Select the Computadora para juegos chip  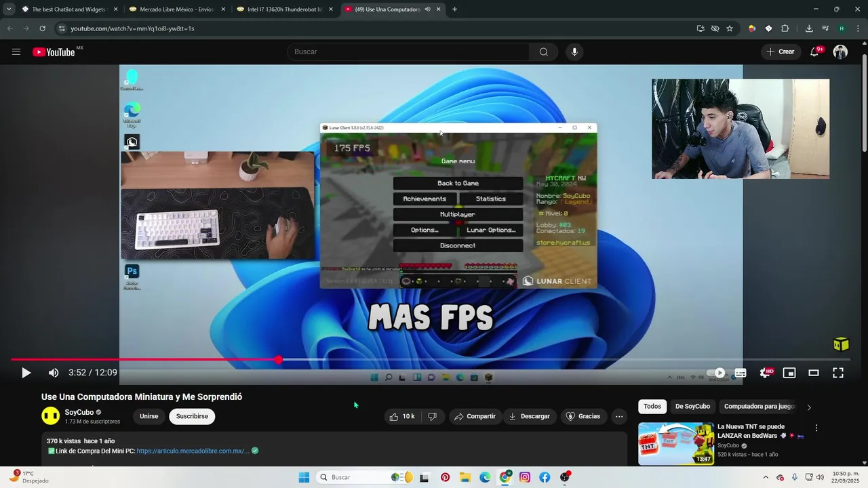click(x=759, y=407)
